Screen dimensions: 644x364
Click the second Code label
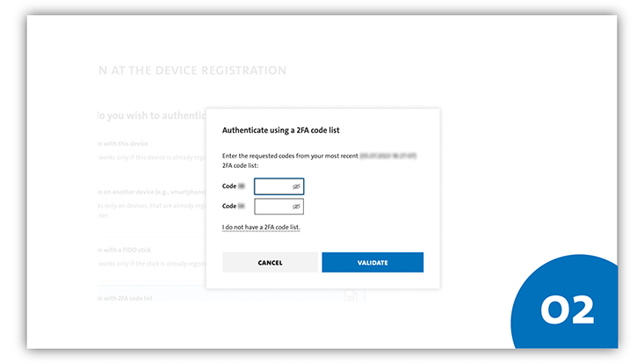(x=229, y=206)
